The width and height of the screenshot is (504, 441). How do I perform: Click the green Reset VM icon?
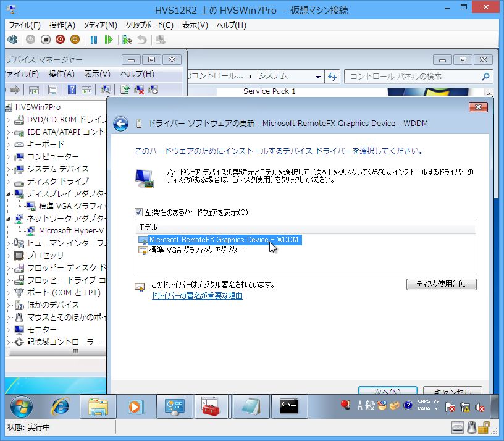click(x=109, y=40)
